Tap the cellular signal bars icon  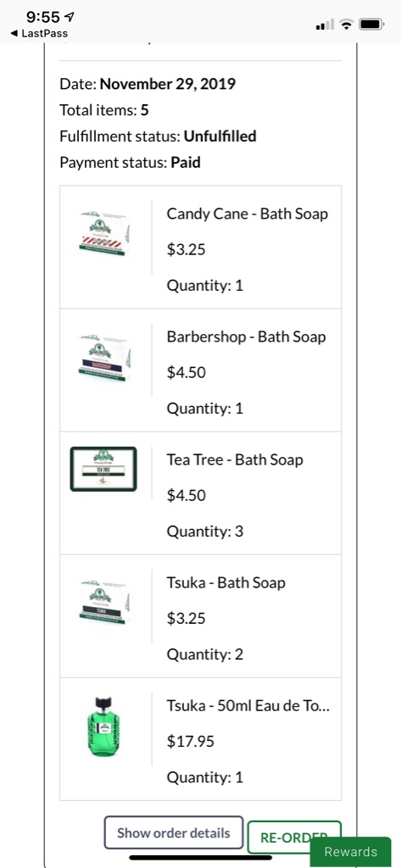point(325,25)
